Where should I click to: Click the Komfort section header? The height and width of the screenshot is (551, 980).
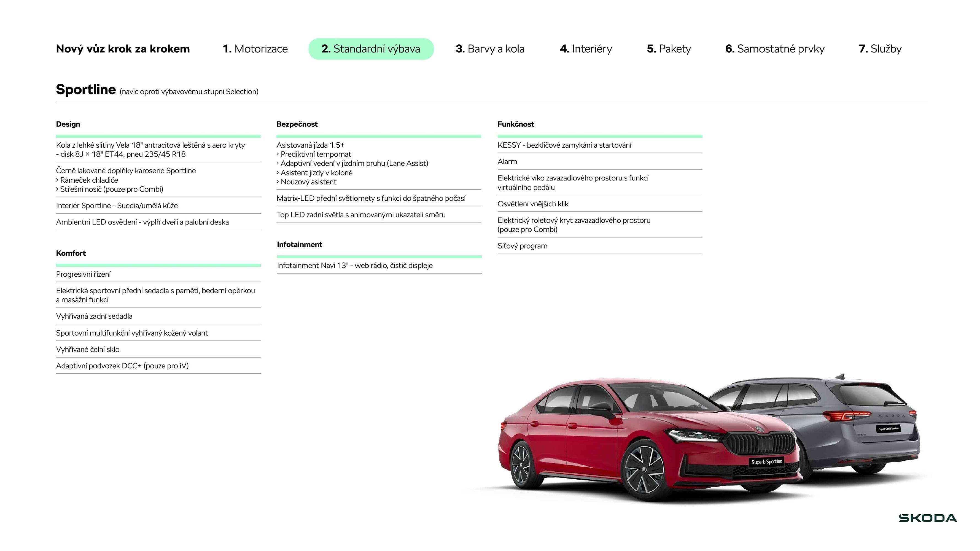(x=71, y=253)
